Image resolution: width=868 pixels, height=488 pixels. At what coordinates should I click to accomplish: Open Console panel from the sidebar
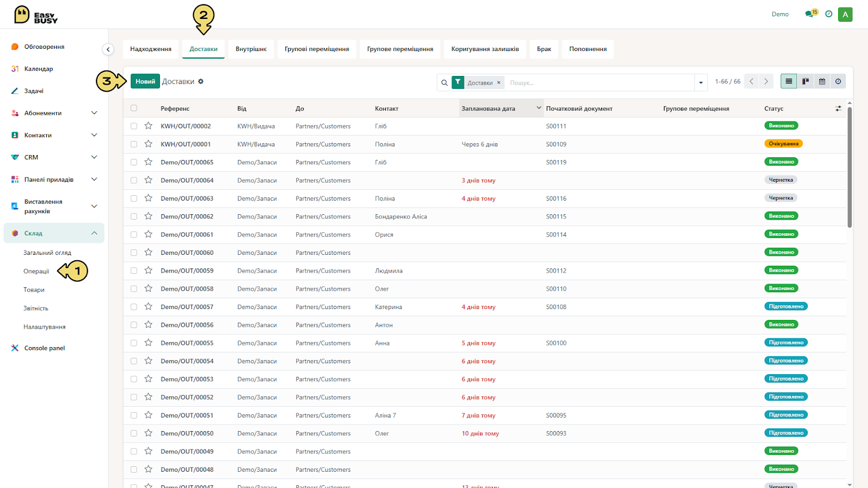coord(44,348)
